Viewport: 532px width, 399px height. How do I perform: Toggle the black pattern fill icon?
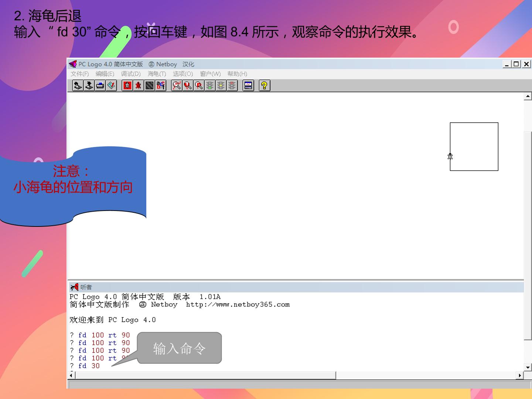click(150, 86)
